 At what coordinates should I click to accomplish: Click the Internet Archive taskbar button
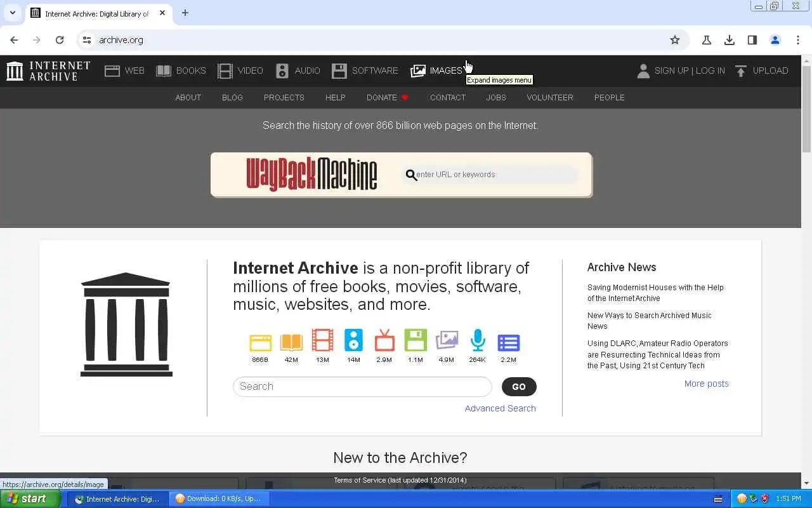pos(119,498)
